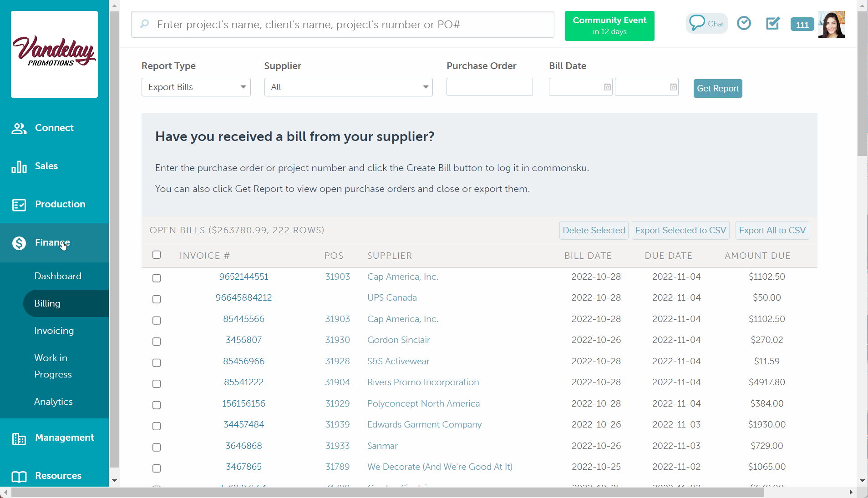Open the Chat panel
Viewport: 868px width, 498px height.
coord(706,23)
